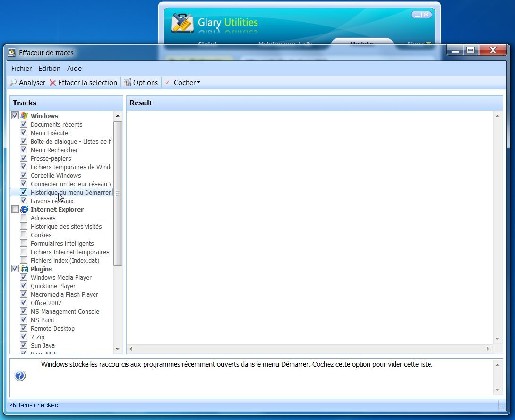Select Fichiers Internet temporaires item
515x420 pixels.
[70, 252]
